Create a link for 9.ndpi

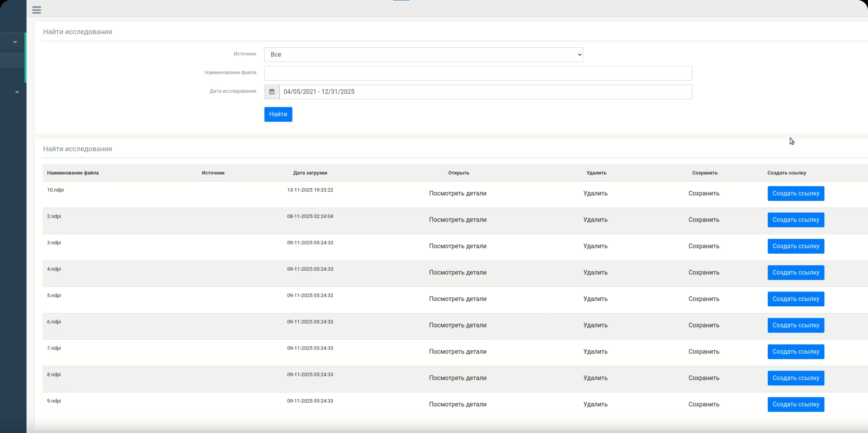pyautogui.click(x=796, y=404)
